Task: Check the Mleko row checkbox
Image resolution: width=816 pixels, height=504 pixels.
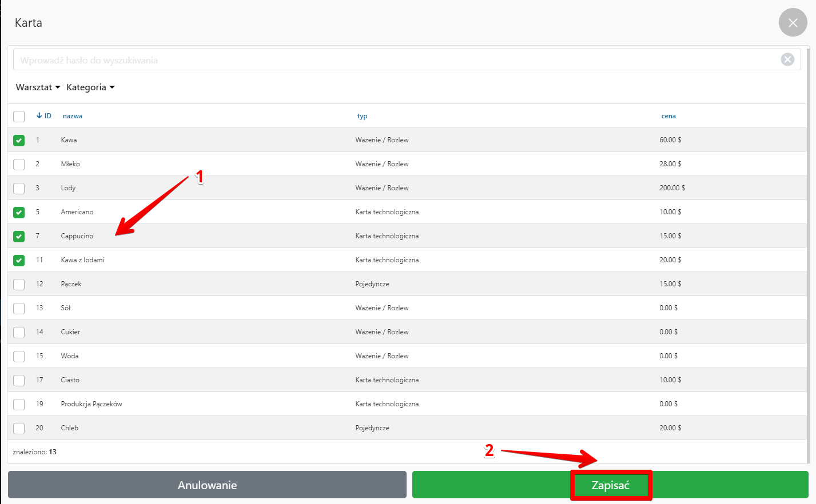Action: [x=19, y=164]
